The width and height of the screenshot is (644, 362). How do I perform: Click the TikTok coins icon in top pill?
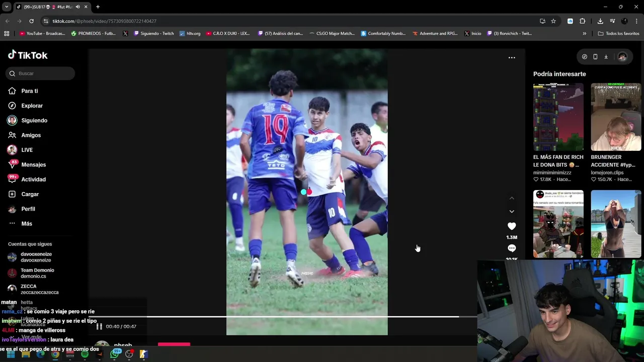pos(584,57)
